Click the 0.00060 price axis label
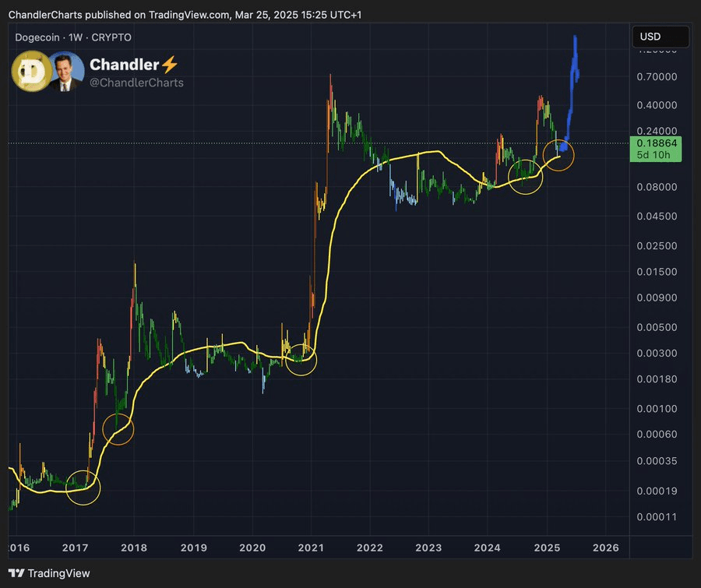This screenshot has width=701, height=588. (x=657, y=434)
